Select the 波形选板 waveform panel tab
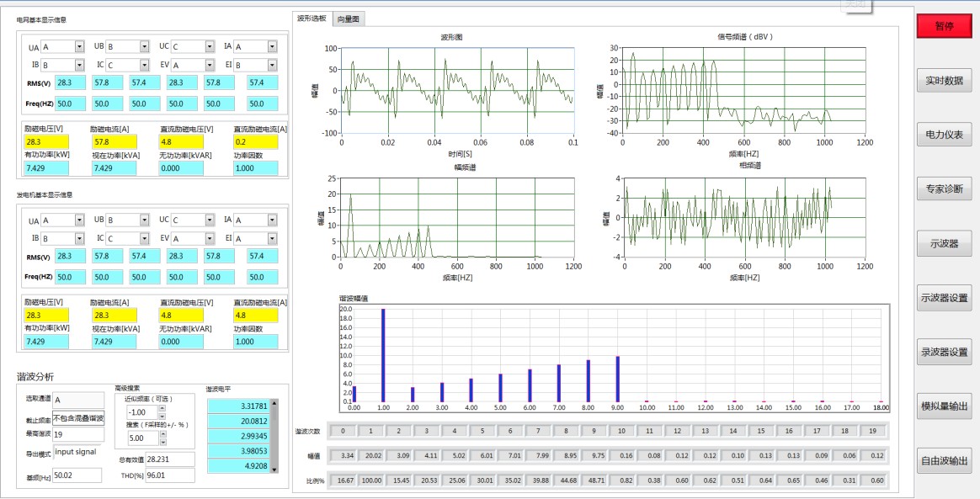980x499 pixels. 312,19
